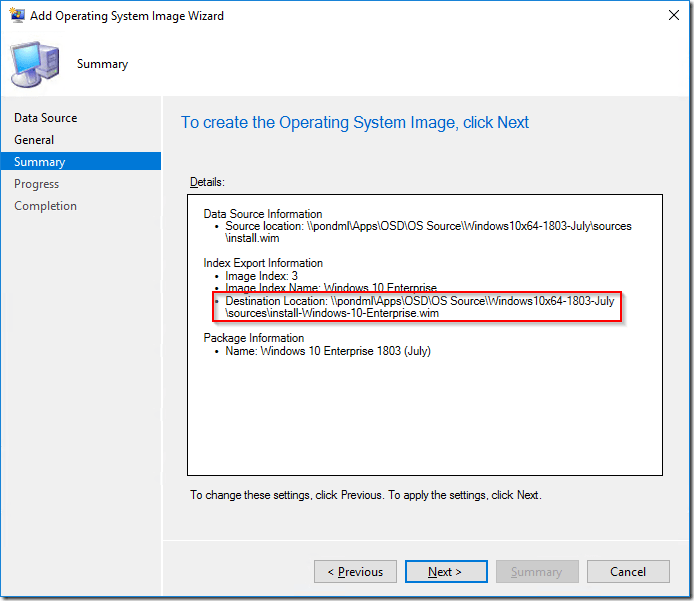
Task: Click the Completion step in the sidebar
Action: [45, 206]
